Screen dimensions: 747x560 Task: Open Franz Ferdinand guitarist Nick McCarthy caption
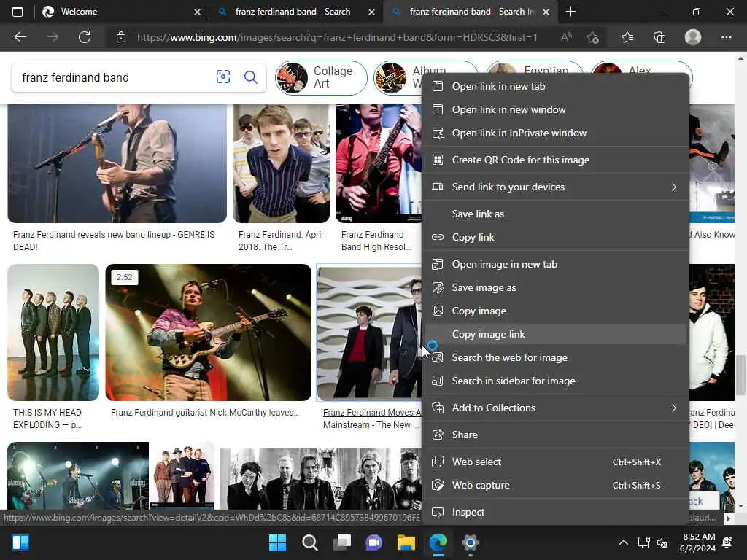pos(205,413)
